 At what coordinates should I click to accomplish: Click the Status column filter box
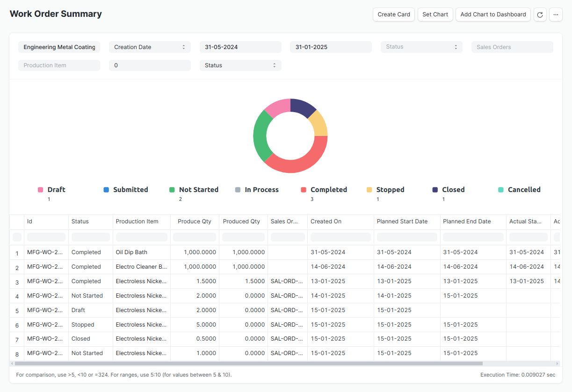pos(91,237)
